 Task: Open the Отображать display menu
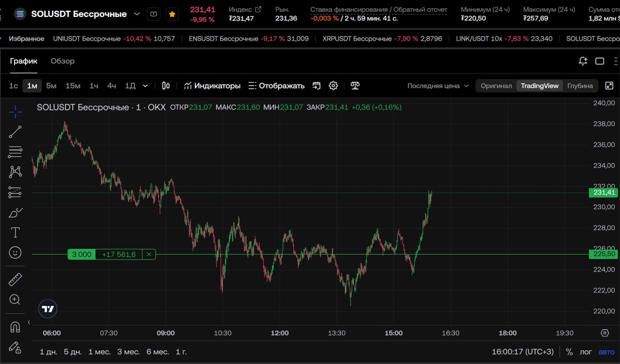coord(276,86)
